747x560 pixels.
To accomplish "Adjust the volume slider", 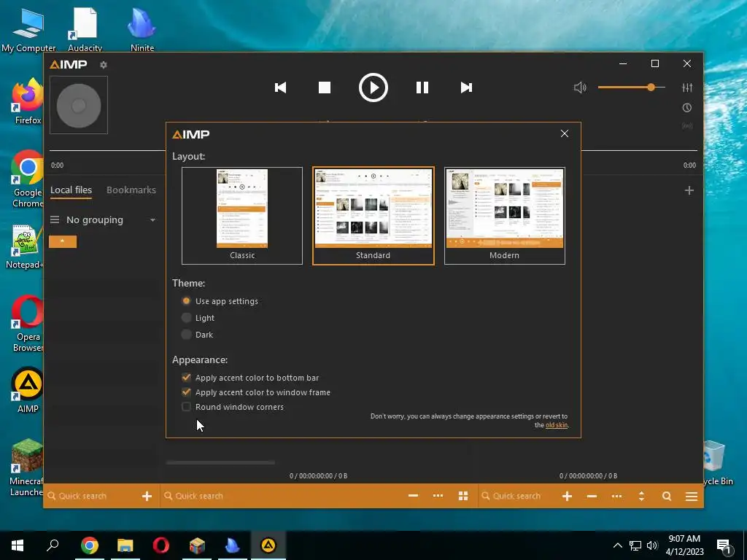I will 631,87.
